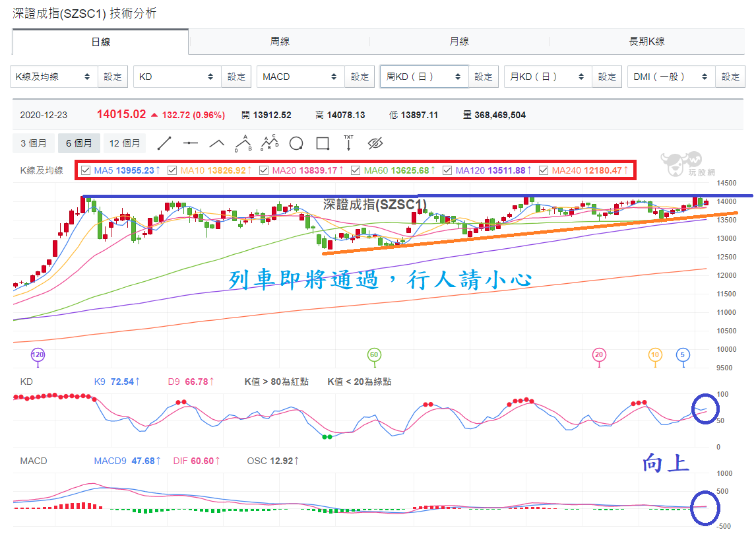Viewport: 756px width, 536px height.
Task: Select the TXT text annotation tool
Action: [348, 143]
